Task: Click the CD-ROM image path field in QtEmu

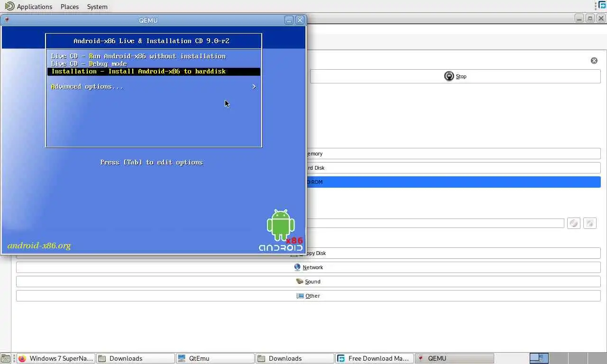Action: 435,223
